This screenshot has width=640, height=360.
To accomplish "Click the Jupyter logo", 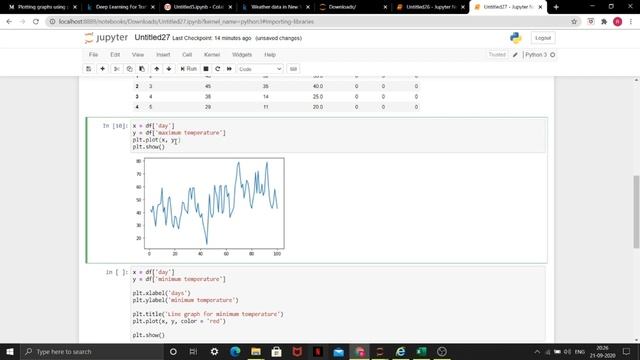I will pyautogui.click(x=106, y=38).
